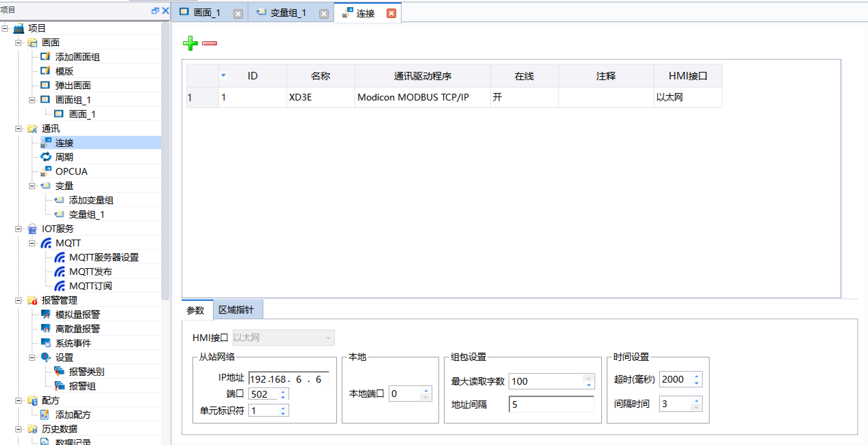Collapse the 画面 tree node
This screenshot has height=445, width=868.
pos(18,43)
